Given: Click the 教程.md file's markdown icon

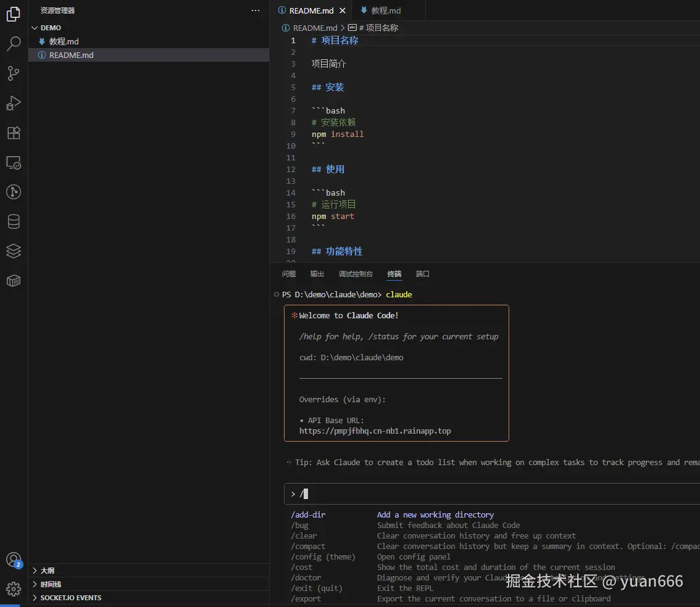Looking at the screenshot, I should click(42, 41).
